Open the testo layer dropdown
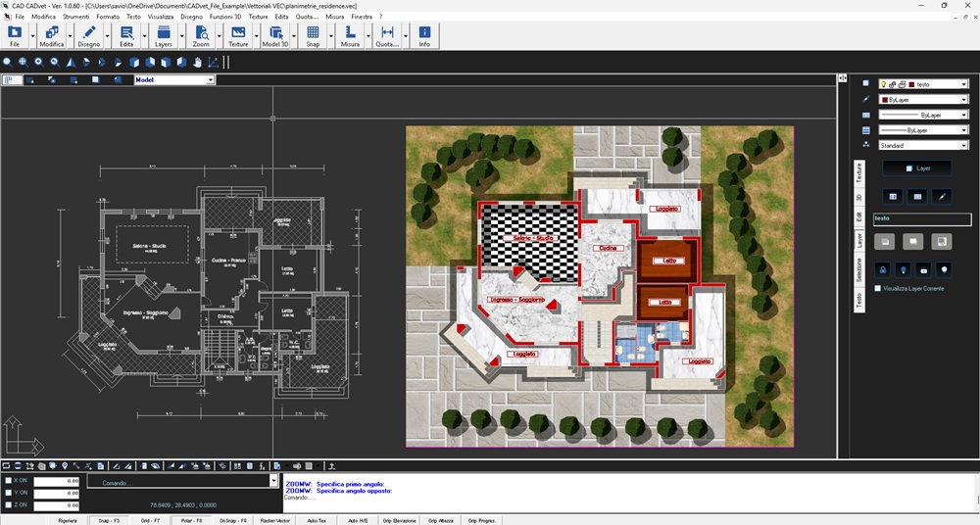This screenshot has height=525, width=980. 963,85
